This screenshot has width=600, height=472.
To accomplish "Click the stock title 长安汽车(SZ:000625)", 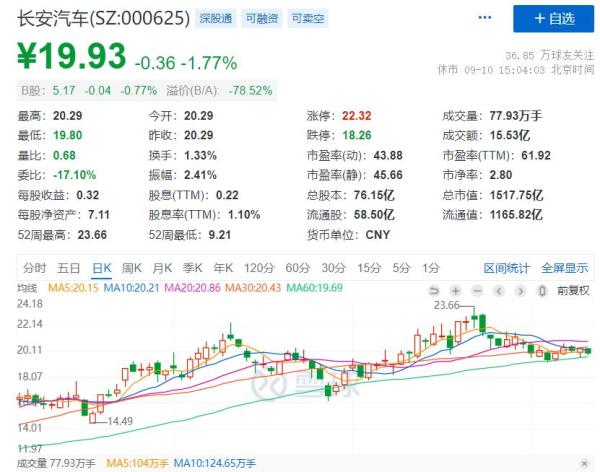I will pyautogui.click(x=104, y=18).
